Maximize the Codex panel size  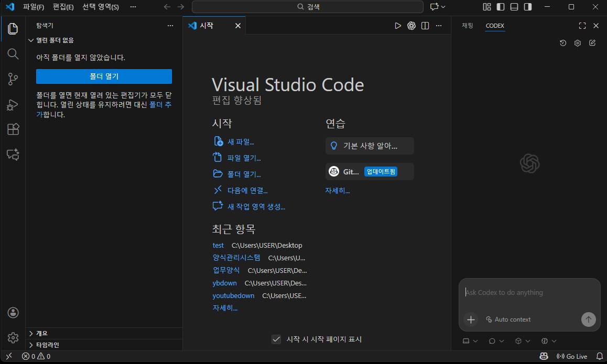[x=582, y=26]
